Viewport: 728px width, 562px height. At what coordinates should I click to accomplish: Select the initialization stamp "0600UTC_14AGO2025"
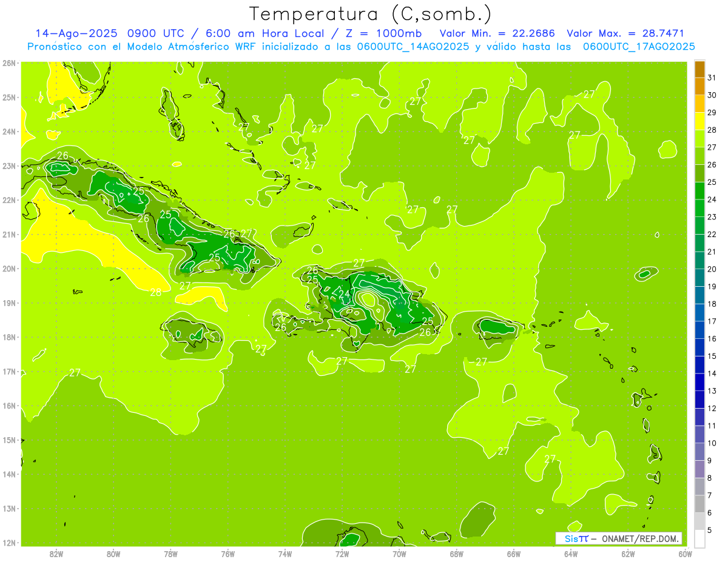pyautogui.click(x=413, y=47)
